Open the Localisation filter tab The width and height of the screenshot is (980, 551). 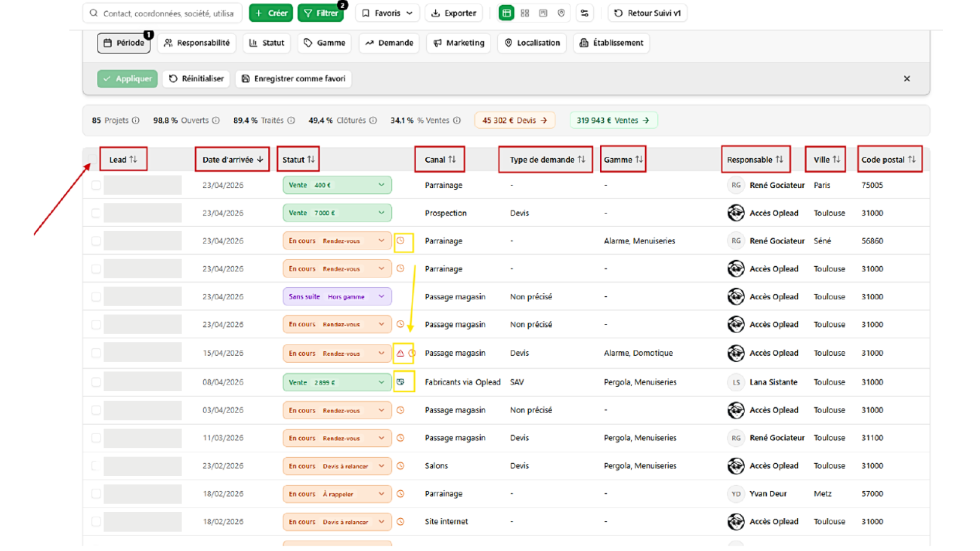532,43
